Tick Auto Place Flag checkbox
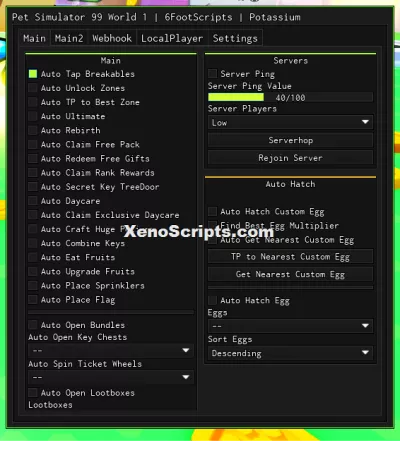Image resolution: width=400 pixels, height=462 pixels. click(x=33, y=300)
